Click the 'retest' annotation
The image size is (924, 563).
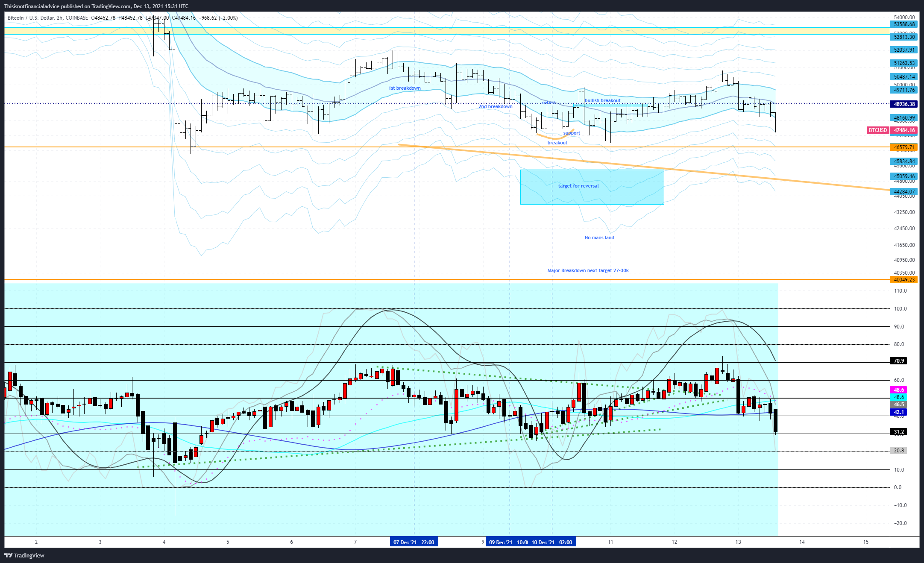549,103
